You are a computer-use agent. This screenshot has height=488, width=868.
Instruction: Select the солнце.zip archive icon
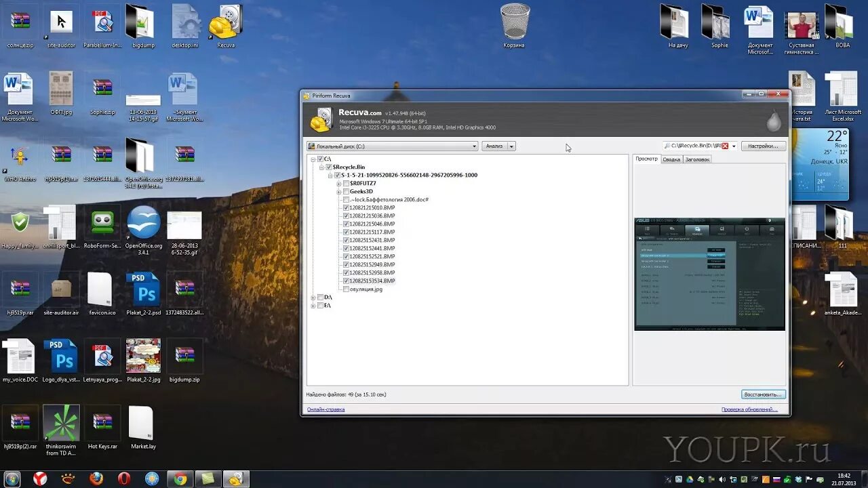tap(20, 26)
